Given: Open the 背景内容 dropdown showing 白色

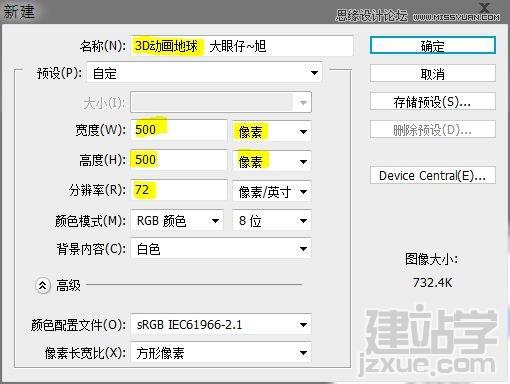Looking at the screenshot, I should tap(221, 248).
